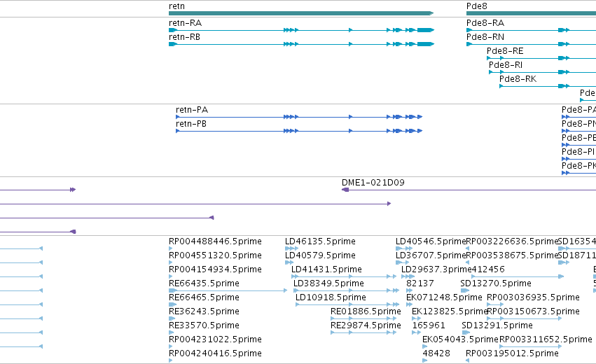Click EST RP004551320.5prime

tap(215, 255)
